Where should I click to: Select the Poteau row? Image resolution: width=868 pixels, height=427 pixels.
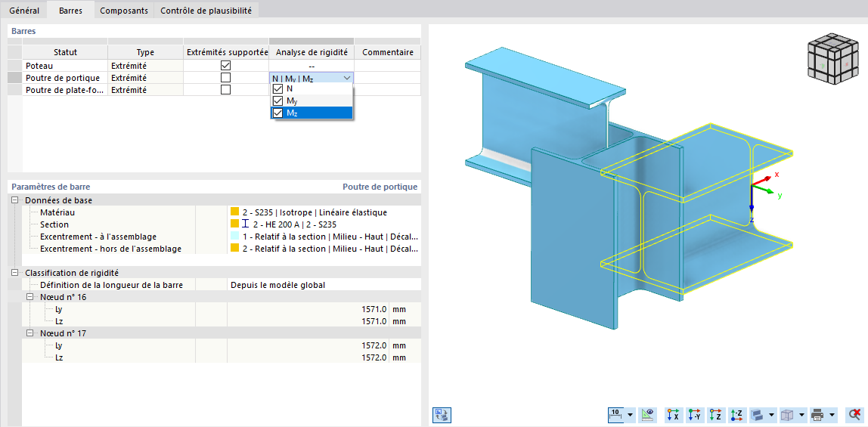tap(65, 65)
